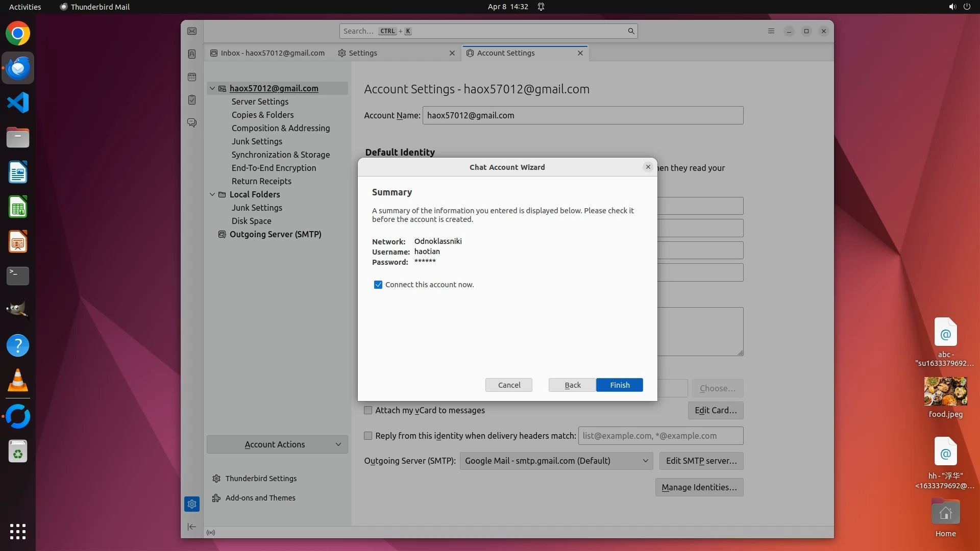Collapse the Local Folders tree
The image size is (980, 551).
point(212,194)
